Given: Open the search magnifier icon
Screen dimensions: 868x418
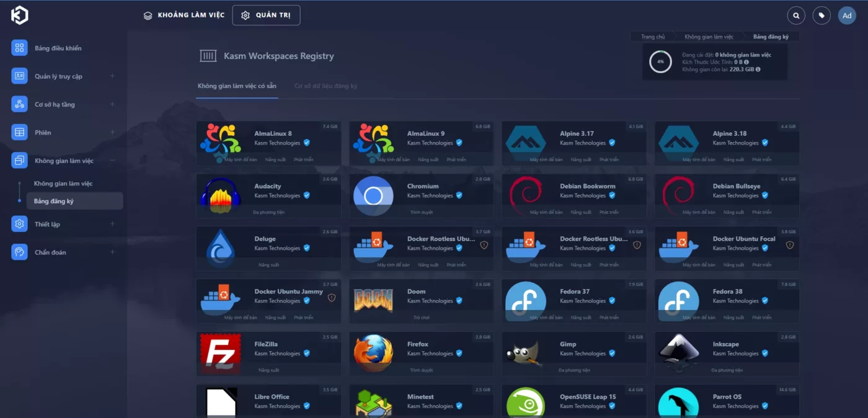Looking at the screenshot, I should coord(796,16).
